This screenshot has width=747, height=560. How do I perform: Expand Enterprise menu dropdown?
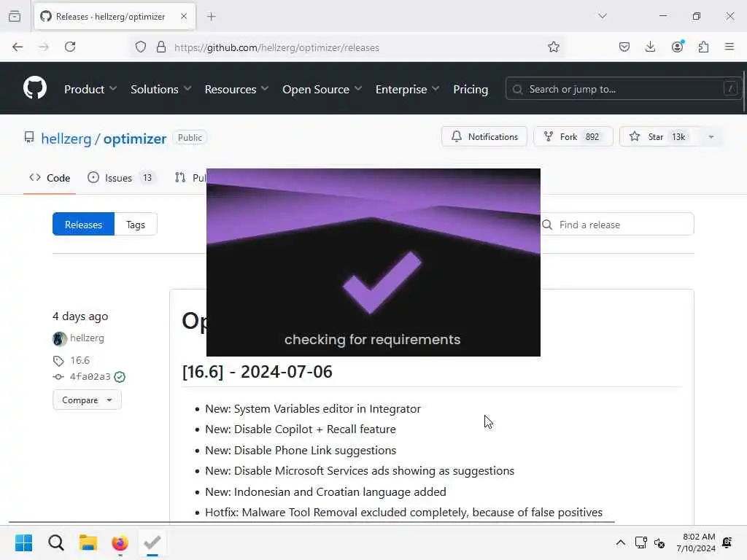pos(407,89)
